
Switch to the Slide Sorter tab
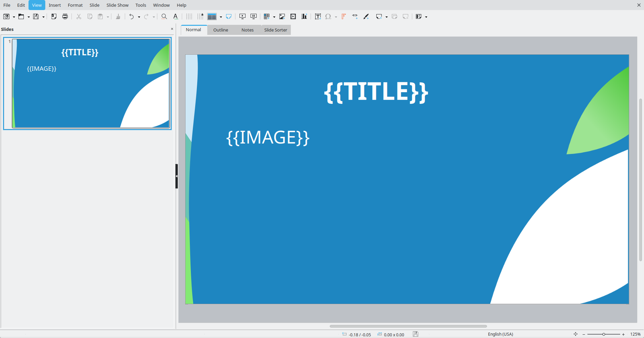[x=275, y=30]
